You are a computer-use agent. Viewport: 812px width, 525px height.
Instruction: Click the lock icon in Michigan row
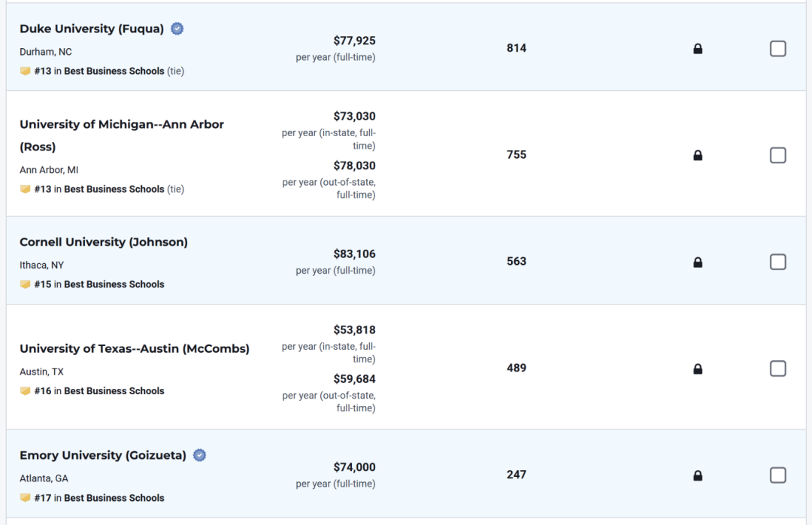(698, 156)
